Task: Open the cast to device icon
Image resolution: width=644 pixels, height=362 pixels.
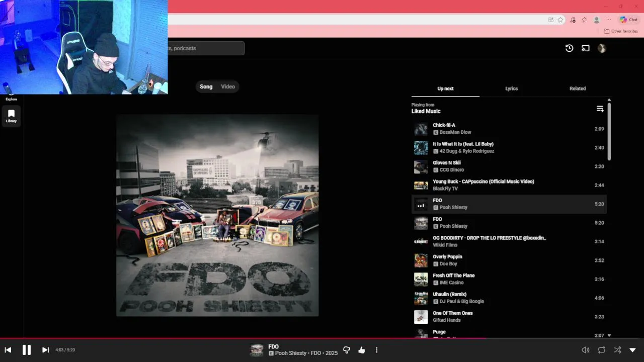Action: point(586,48)
